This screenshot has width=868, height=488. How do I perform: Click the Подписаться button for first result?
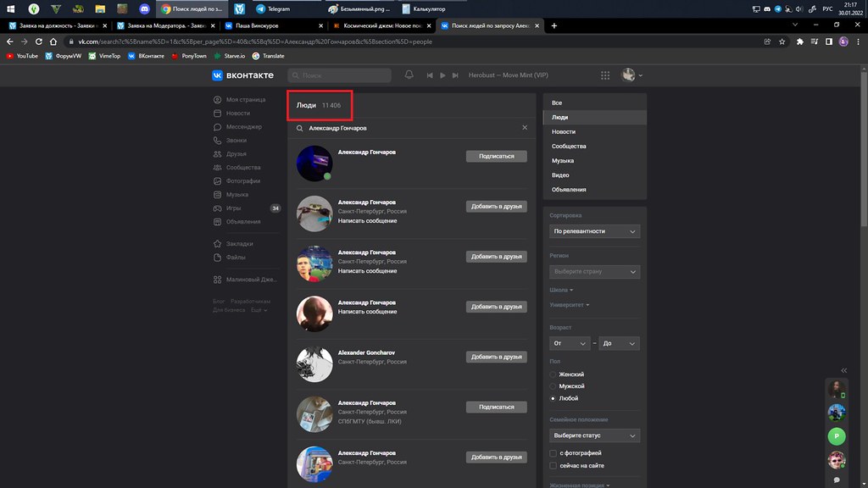point(496,157)
